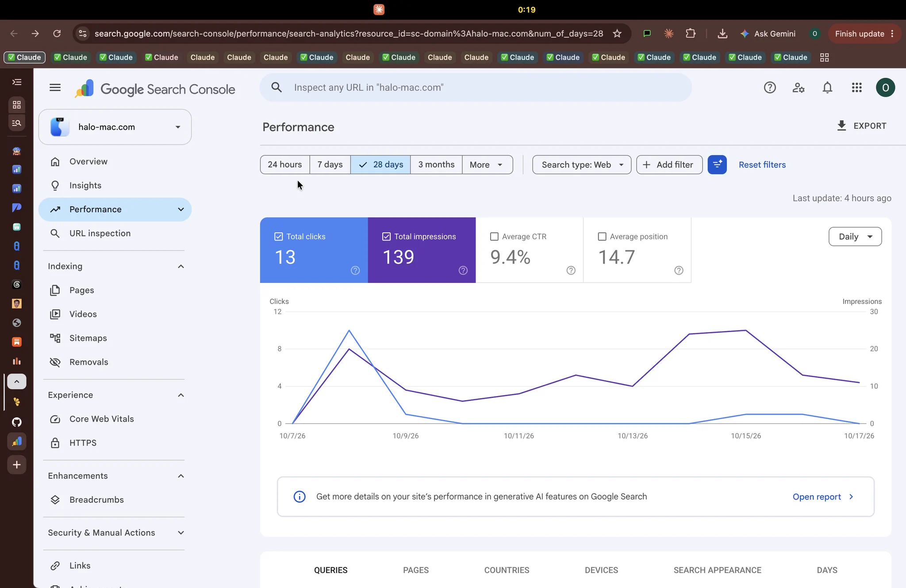This screenshot has width=906, height=588.
Task: Click the Total clicks help icon
Action: tap(355, 270)
